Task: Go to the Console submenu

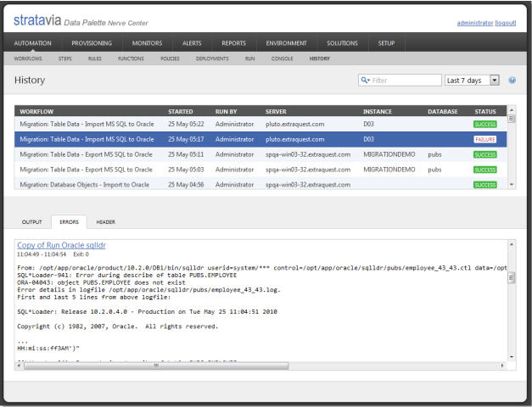Action: click(282, 59)
